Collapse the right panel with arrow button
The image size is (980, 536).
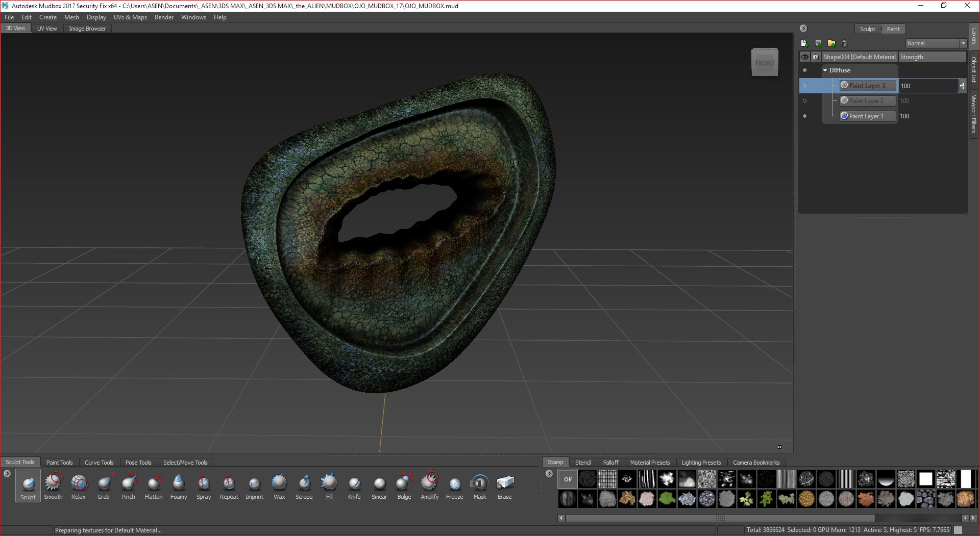(803, 29)
